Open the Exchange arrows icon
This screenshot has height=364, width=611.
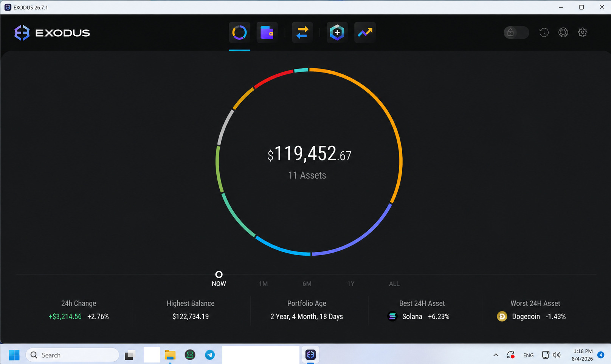(x=302, y=32)
